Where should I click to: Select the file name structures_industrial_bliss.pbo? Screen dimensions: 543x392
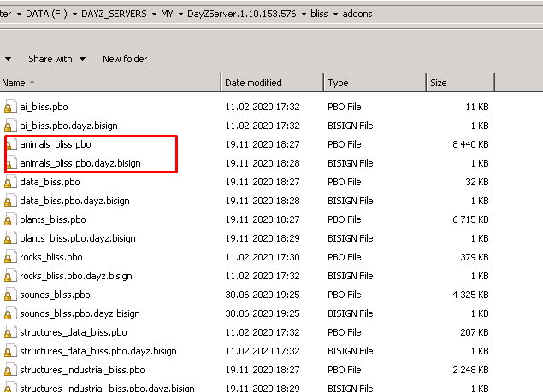tap(82, 370)
